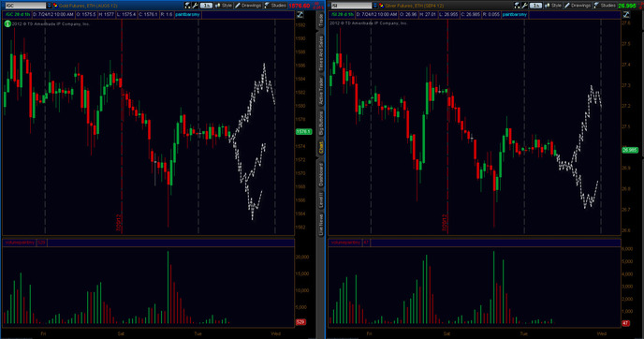Screen dimensions: 644x339
Task: Toggle price-axis scale icon on Gold chart
Action: click(x=300, y=15)
